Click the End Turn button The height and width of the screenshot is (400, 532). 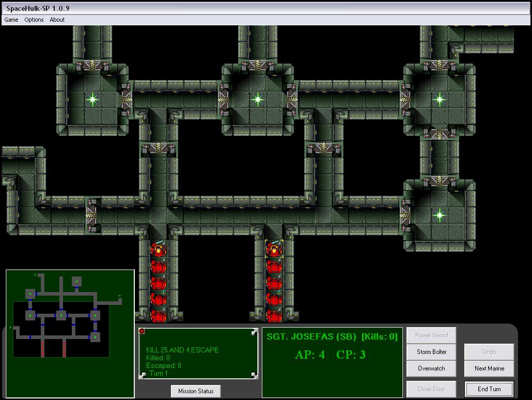tap(489, 389)
